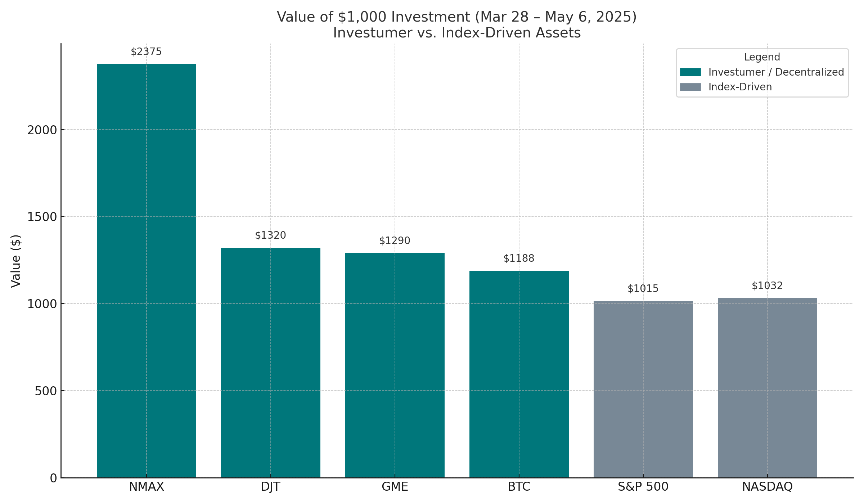The height and width of the screenshot is (504, 864).
Task: Click the $1015 value label
Action: tap(643, 289)
